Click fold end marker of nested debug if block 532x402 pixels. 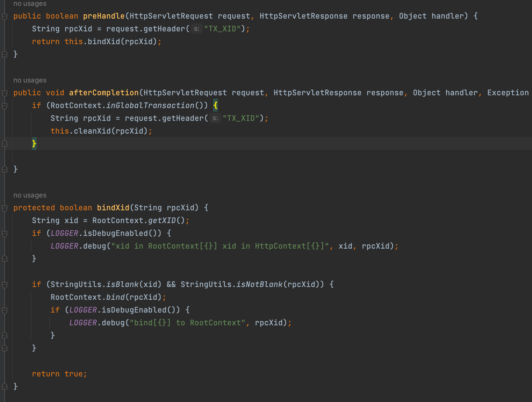pyautogui.click(x=5, y=335)
